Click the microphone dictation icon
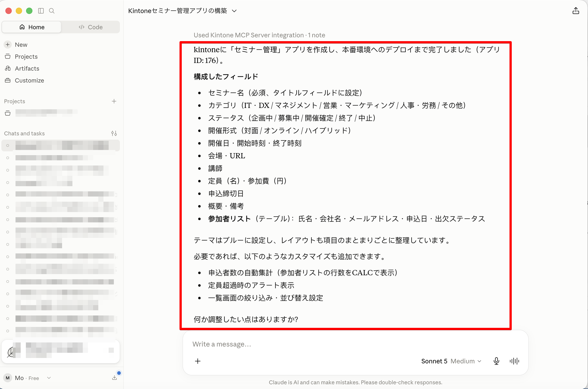Image resolution: width=588 pixels, height=389 pixels. tap(496, 361)
